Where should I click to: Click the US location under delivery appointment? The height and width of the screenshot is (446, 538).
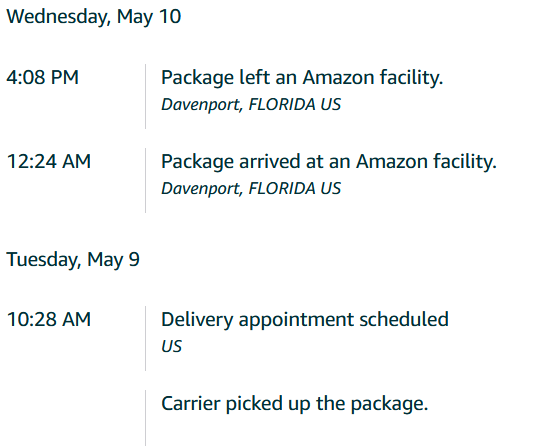(x=172, y=346)
